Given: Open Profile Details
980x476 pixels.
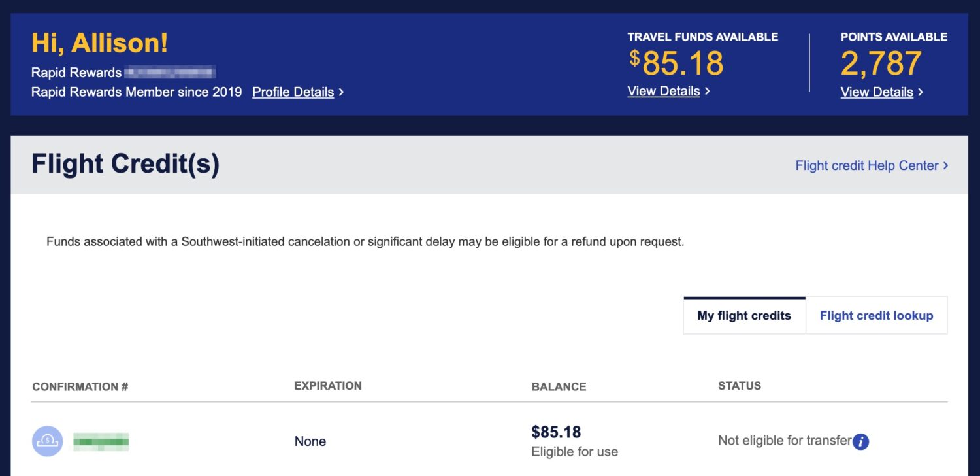Looking at the screenshot, I should pyautogui.click(x=293, y=92).
